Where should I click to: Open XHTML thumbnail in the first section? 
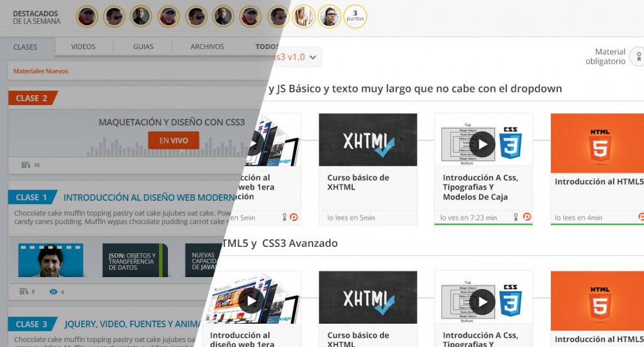[x=367, y=140]
